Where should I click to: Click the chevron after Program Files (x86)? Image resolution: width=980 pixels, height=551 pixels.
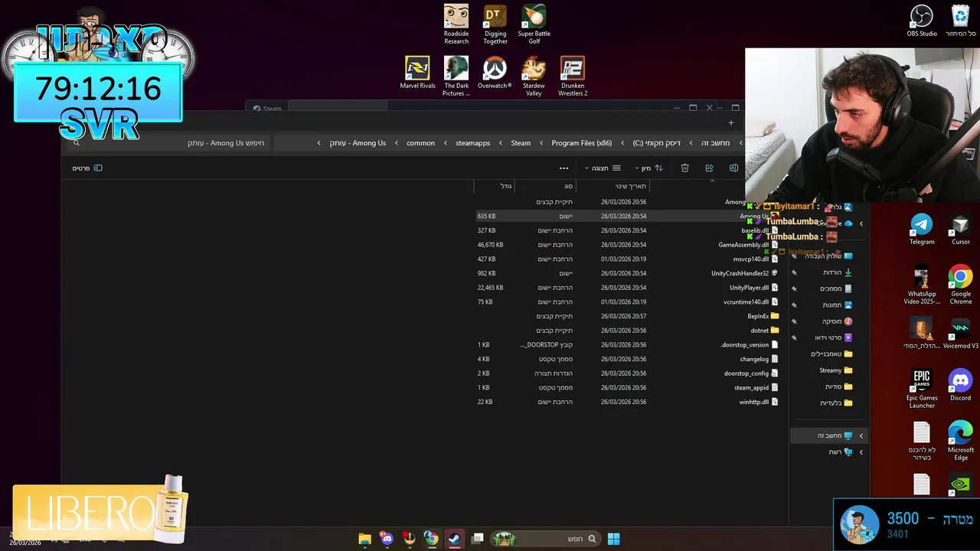click(x=541, y=143)
